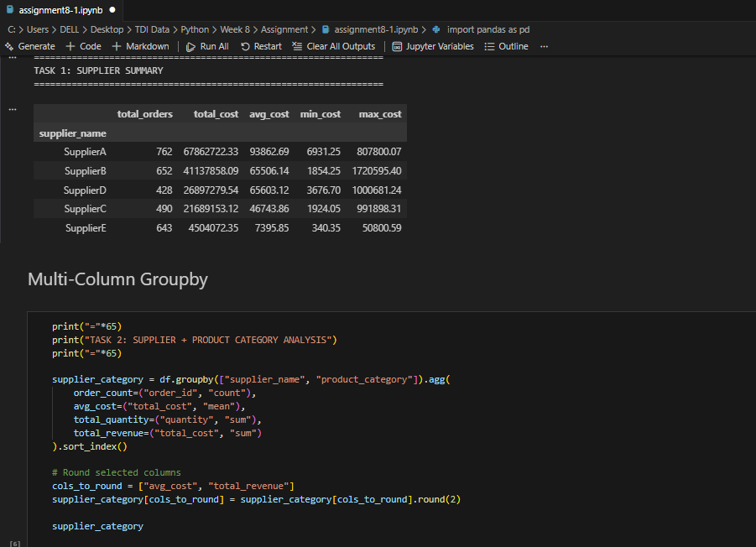Click the 7395.85 average cost cell
This screenshot has width=756, height=547.
coord(272,228)
